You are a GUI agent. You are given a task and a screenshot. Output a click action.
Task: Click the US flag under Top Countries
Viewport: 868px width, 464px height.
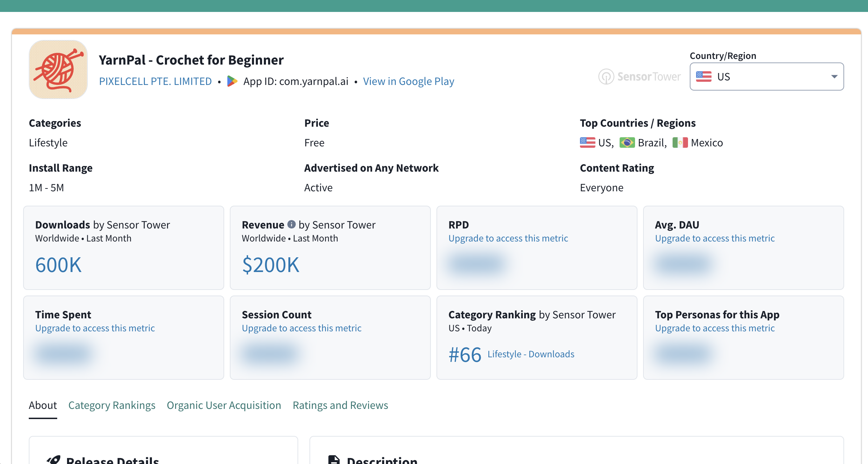click(587, 142)
